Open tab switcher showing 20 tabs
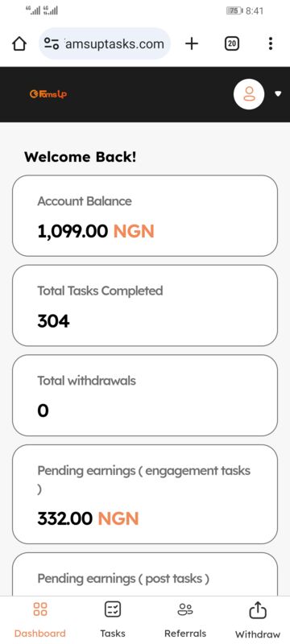 (232, 43)
